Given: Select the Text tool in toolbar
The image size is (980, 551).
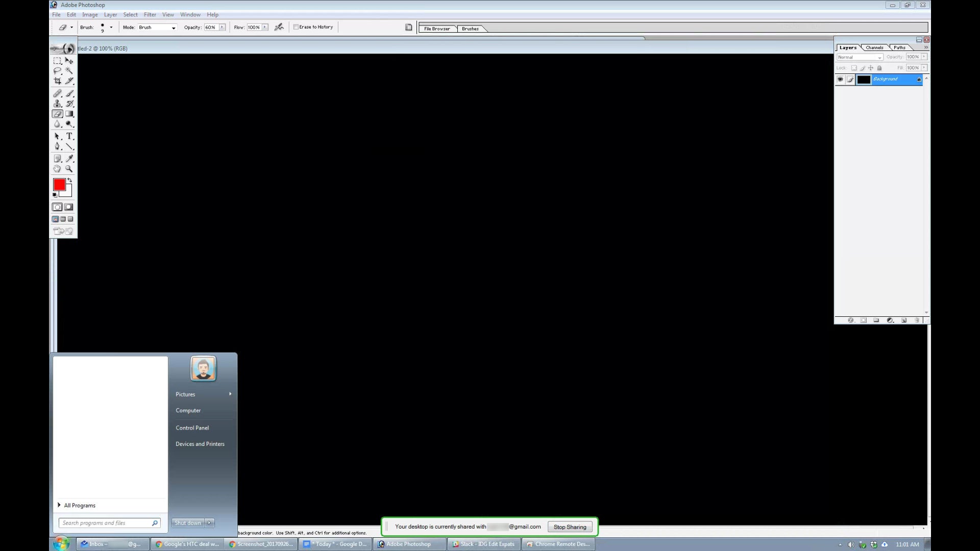Looking at the screenshot, I should click(69, 136).
